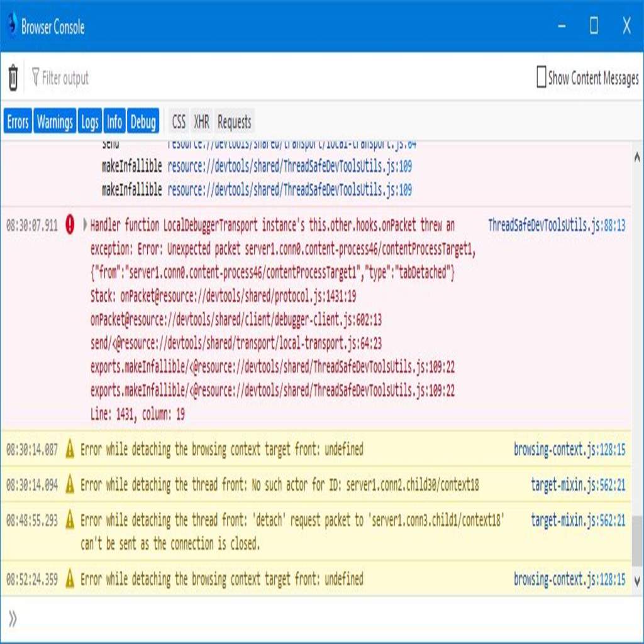Click warning icon on 08:48:55.293 row
The height and width of the screenshot is (644, 644).
tap(70, 519)
